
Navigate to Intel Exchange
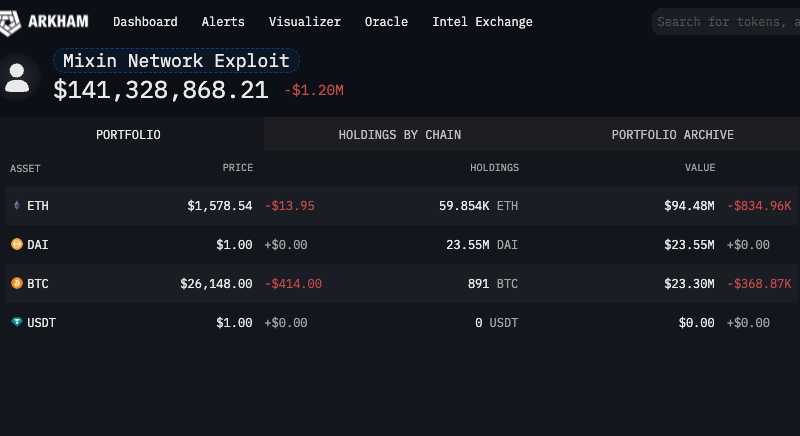(x=482, y=22)
